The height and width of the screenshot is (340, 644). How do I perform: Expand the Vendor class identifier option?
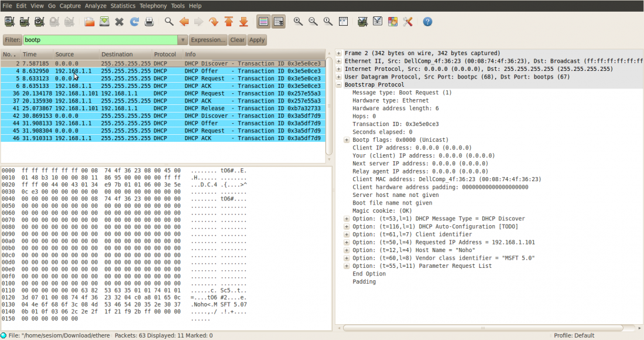tap(347, 258)
